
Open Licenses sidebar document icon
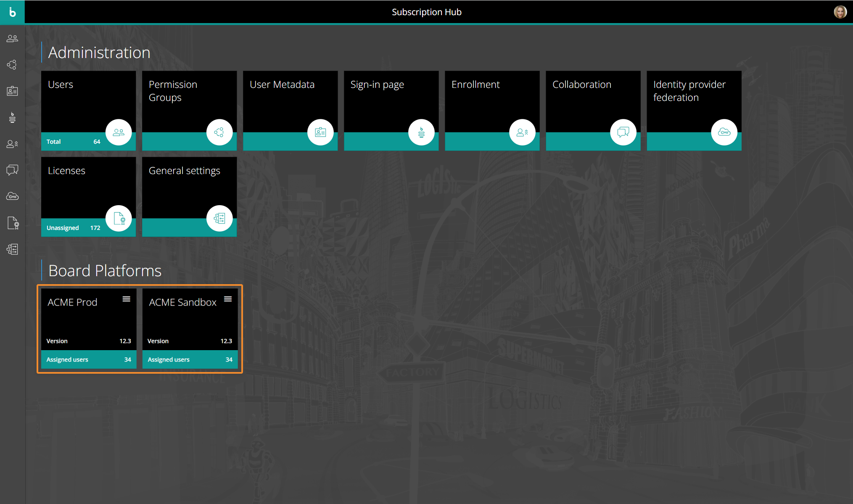coord(12,223)
